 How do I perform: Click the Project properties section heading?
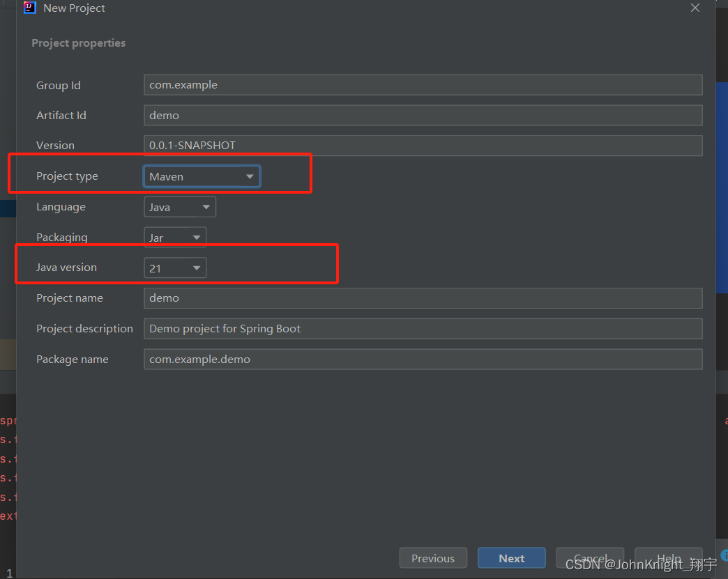78,43
